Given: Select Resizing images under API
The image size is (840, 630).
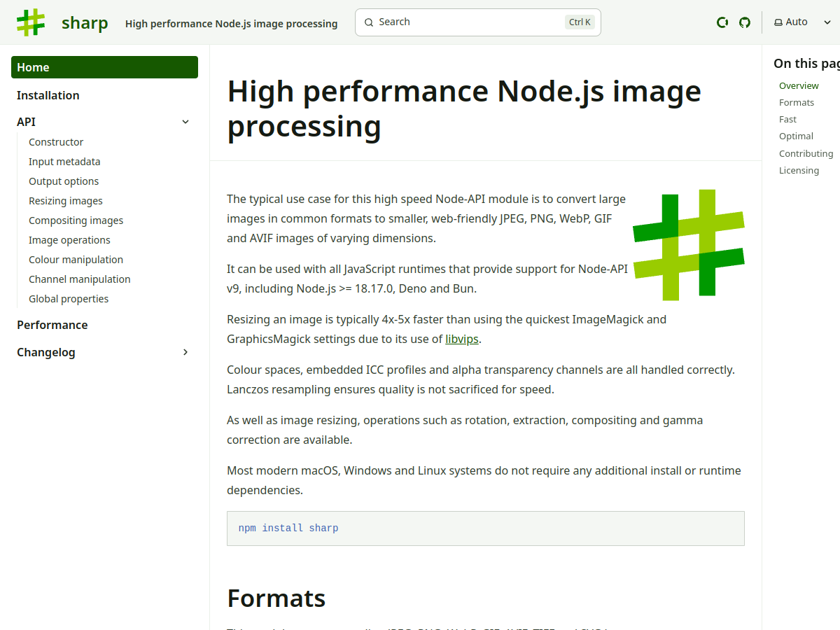Looking at the screenshot, I should (65, 200).
